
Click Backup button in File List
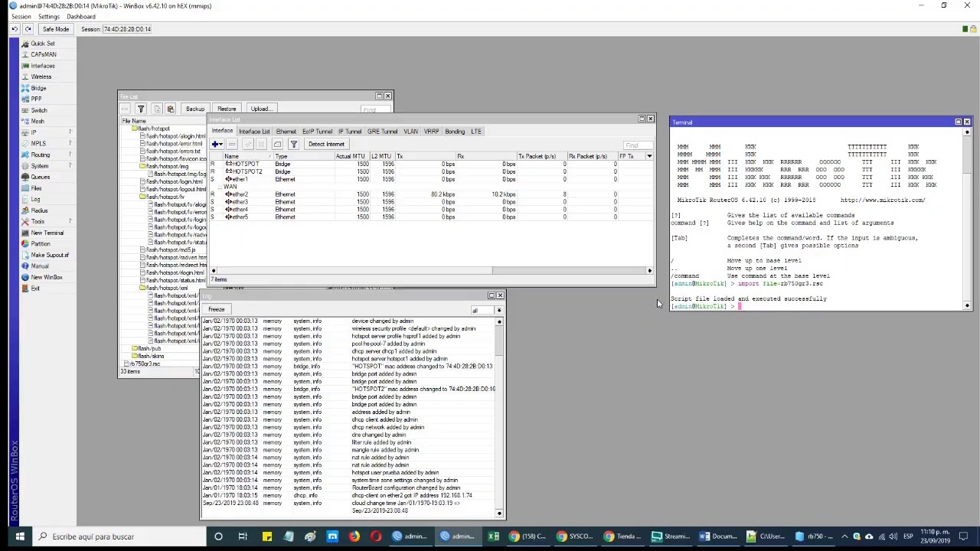pyautogui.click(x=194, y=109)
